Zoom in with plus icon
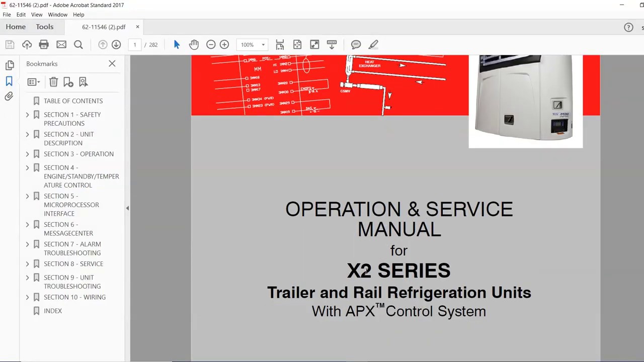This screenshot has width=644, height=362. 224,45
